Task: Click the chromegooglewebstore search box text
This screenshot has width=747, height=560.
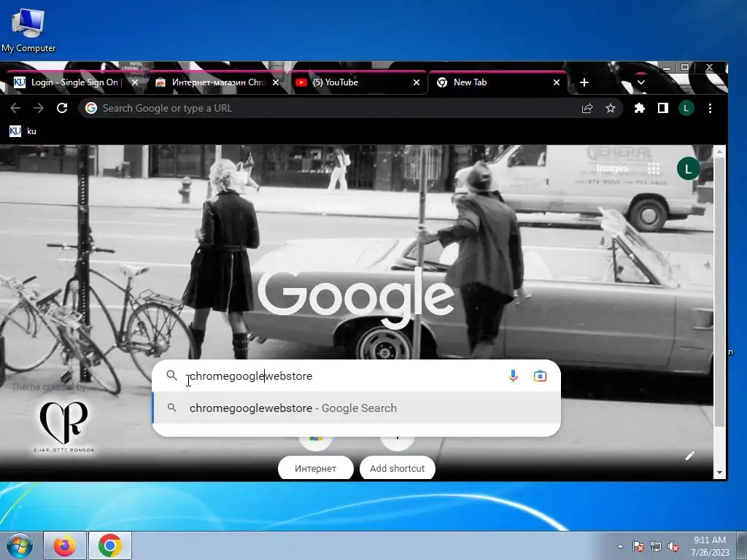Action: pyautogui.click(x=251, y=376)
